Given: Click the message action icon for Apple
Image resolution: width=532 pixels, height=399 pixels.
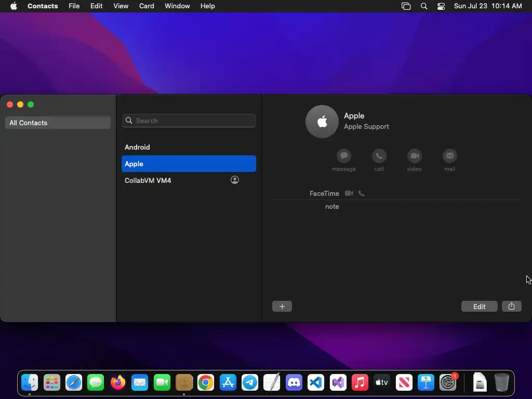Looking at the screenshot, I should click(x=344, y=156).
